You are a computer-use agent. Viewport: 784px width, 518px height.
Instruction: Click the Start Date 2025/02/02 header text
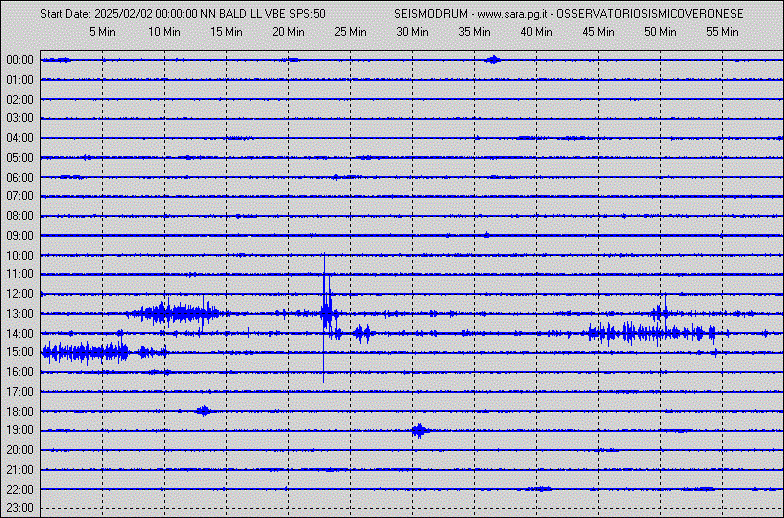[183, 14]
